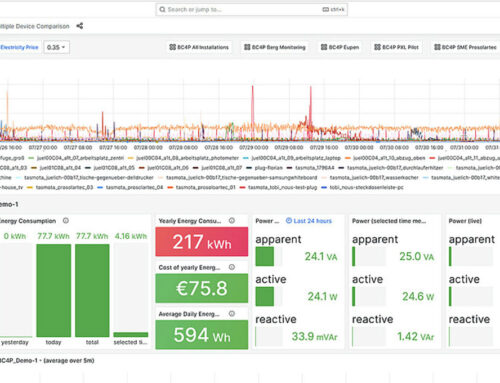The height and width of the screenshot is (383, 500).
Task: Click color swatch of tasmota_1796A4 series
Action: point(289,168)
